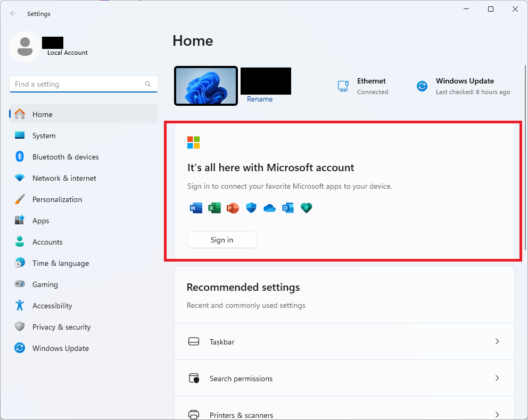Open Windows Update last checked status
The height and width of the screenshot is (420, 528).
click(x=464, y=86)
